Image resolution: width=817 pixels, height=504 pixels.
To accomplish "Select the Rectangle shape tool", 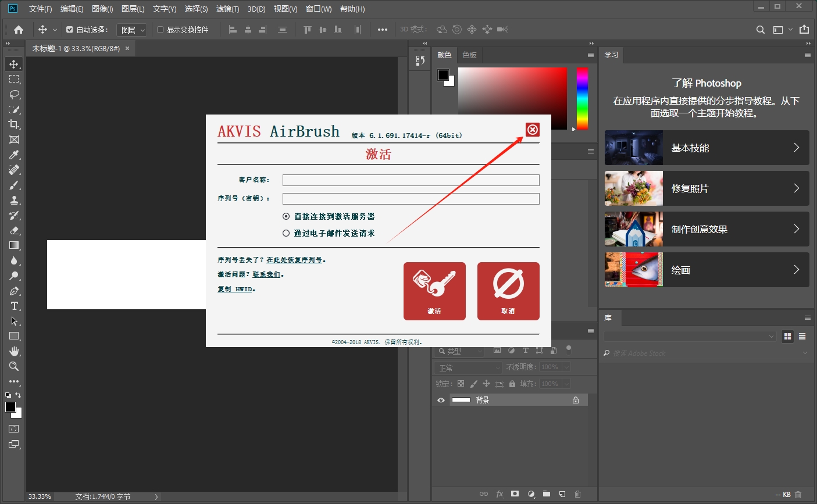I will pos(14,336).
